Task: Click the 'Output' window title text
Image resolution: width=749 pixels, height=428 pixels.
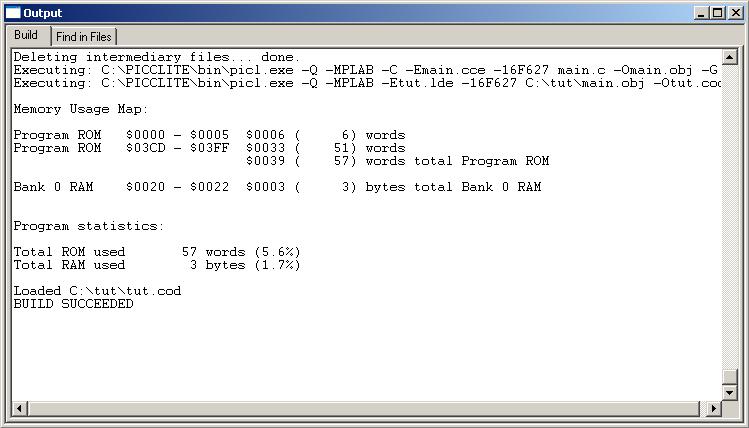Action: pyautogui.click(x=43, y=13)
